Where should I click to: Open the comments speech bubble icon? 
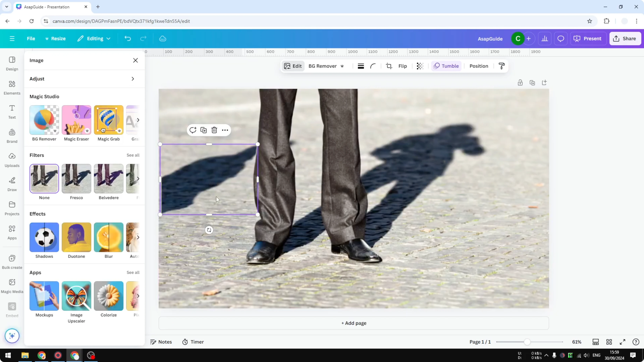(x=561, y=39)
